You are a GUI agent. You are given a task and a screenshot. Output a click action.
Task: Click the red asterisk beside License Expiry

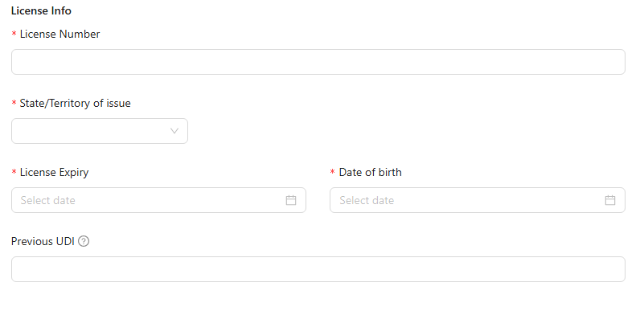click(14, 172)
